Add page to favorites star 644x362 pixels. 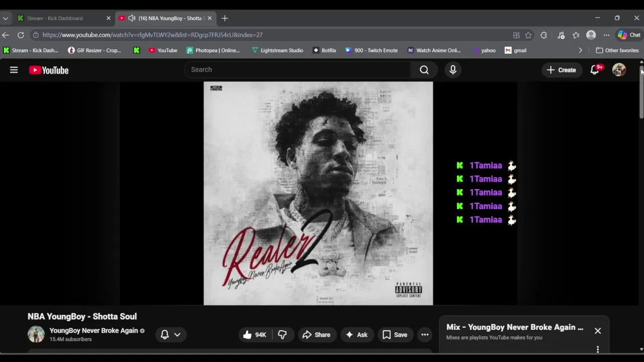click(x=528, y=35)
